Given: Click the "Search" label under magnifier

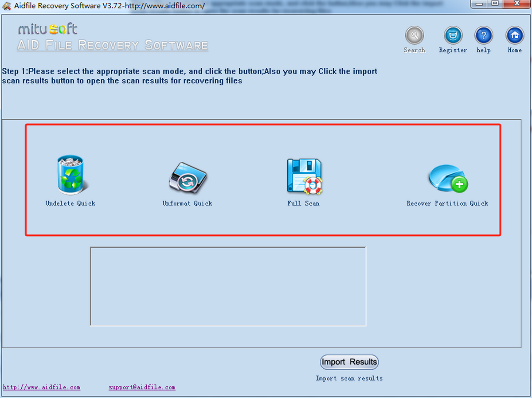Looking at the screenshot, I should 415,51.
